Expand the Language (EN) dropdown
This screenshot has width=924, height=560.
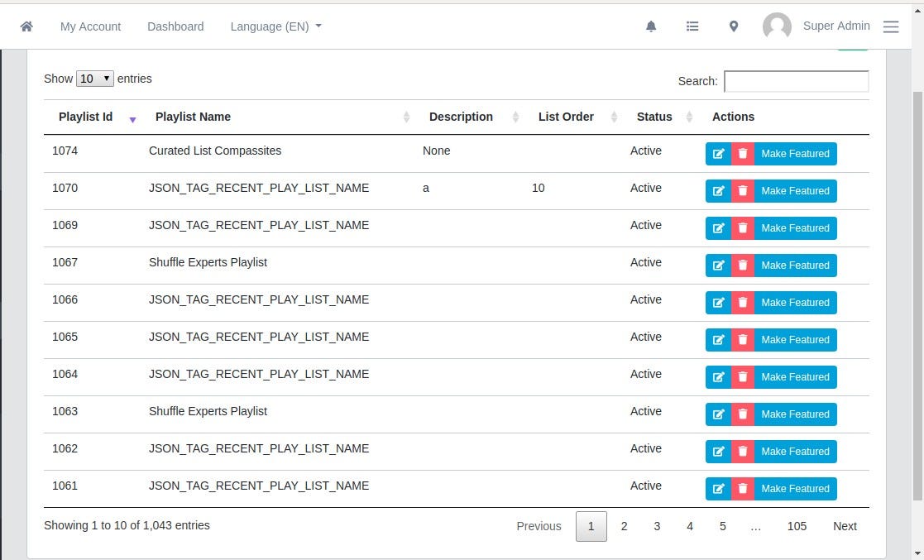[275, 26]
